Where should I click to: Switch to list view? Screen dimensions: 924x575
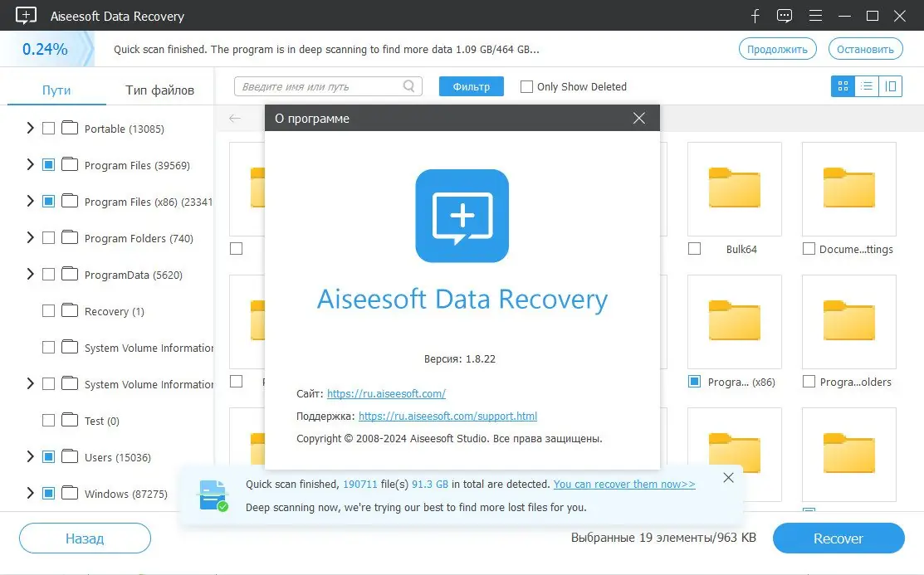click(866, 86)
